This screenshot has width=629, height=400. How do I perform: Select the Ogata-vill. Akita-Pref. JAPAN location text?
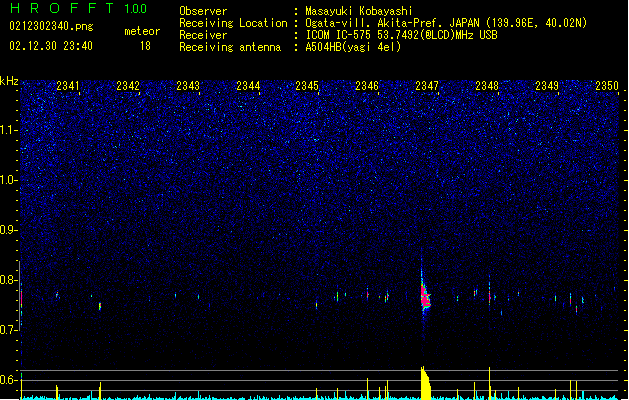click(x=446, y=23)
